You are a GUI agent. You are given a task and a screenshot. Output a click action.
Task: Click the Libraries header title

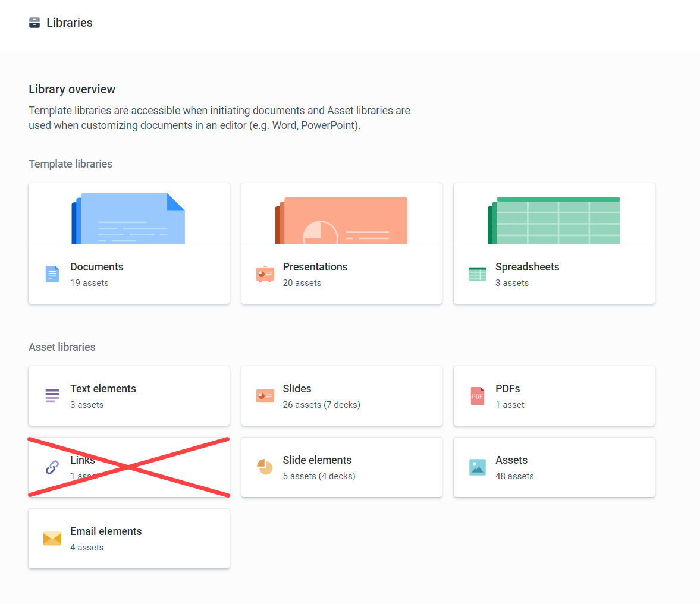tap(69, 23)
